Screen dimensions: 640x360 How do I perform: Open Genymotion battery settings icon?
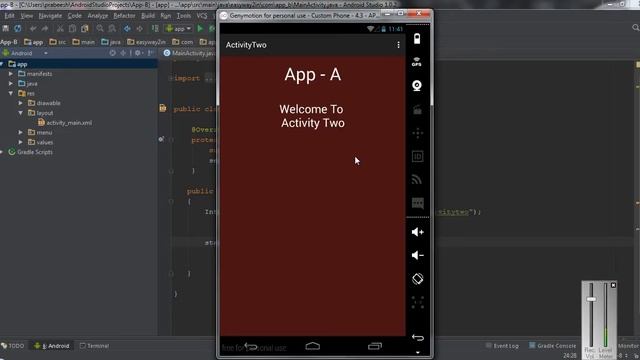pyautogui.click(x=417, y=39)
